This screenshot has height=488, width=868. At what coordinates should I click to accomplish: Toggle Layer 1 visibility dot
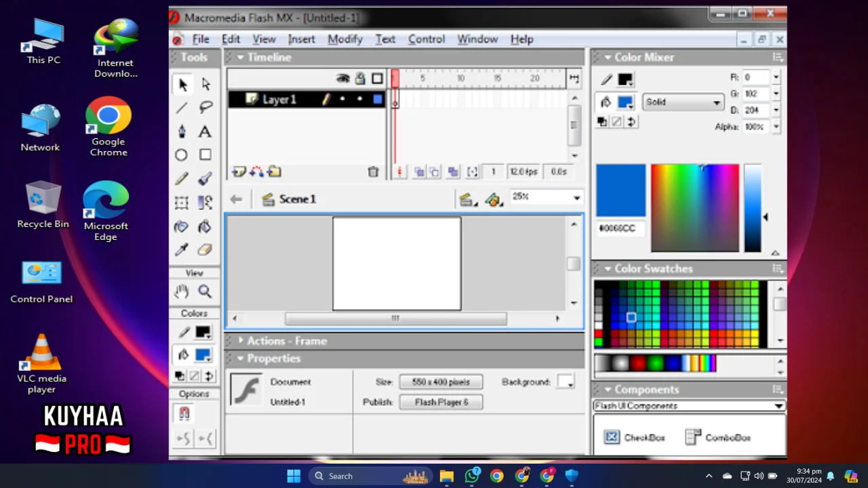342,100
